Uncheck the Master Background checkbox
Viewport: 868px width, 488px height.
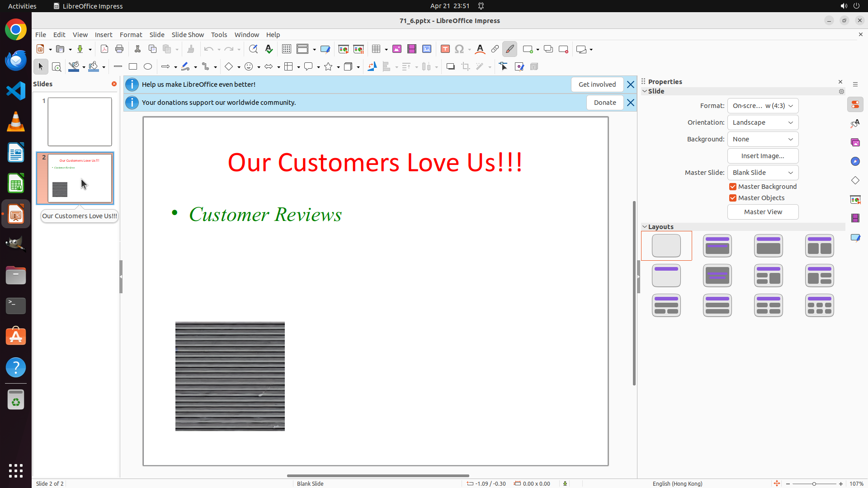(733, 187)
